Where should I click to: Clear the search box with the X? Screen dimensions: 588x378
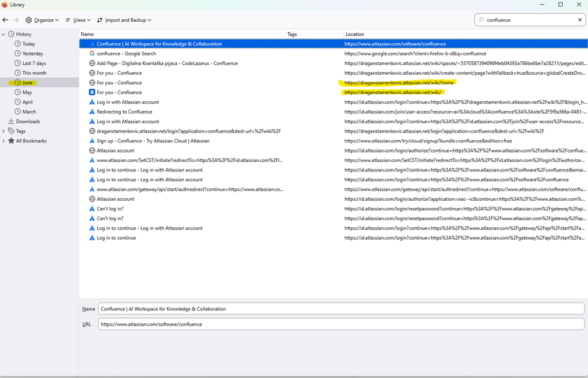click(x=580, y=20)
